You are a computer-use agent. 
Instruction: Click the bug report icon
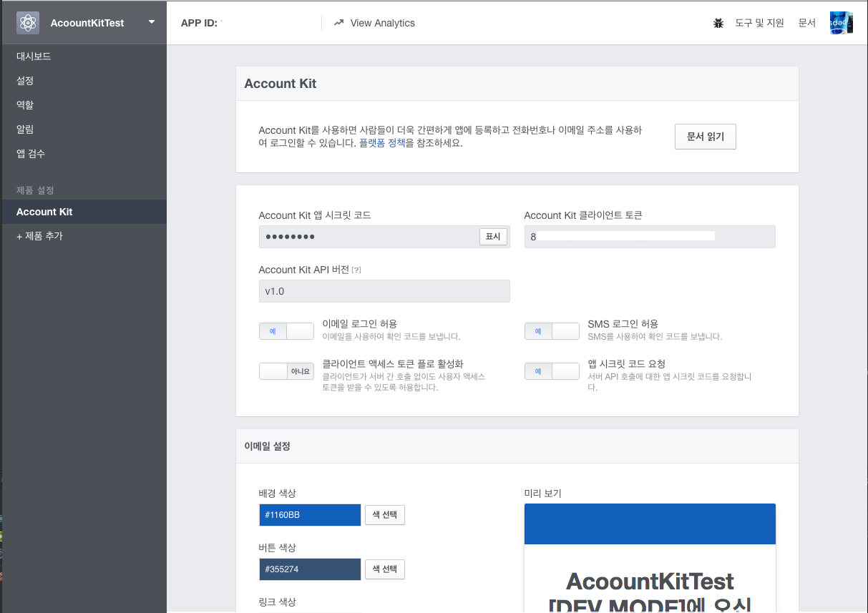[x=718, y=23]
